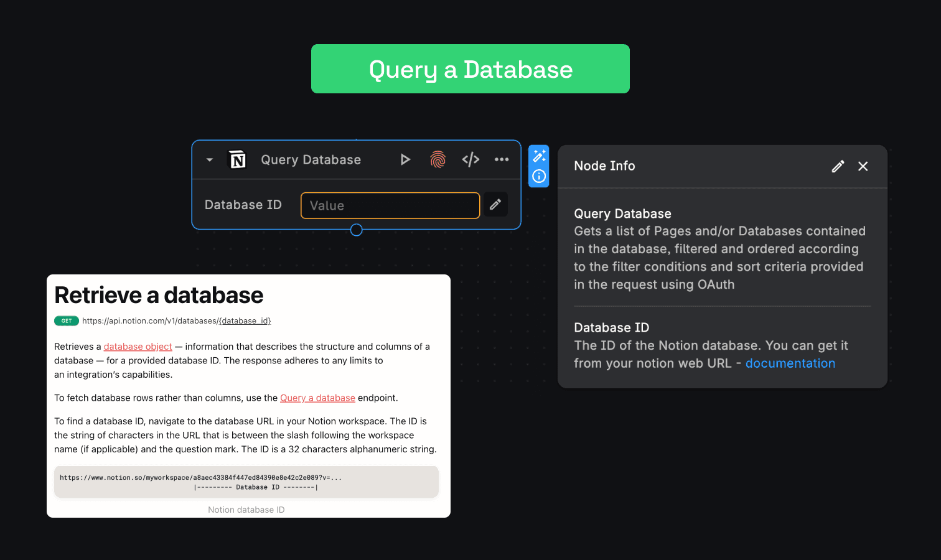Collapse the Query Database node with its chevron
The image size is (941, 560).
[208, 159]
